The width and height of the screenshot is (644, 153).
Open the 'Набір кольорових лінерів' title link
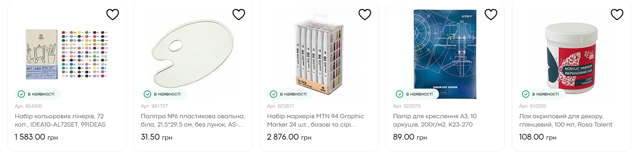tap(60, 120)
